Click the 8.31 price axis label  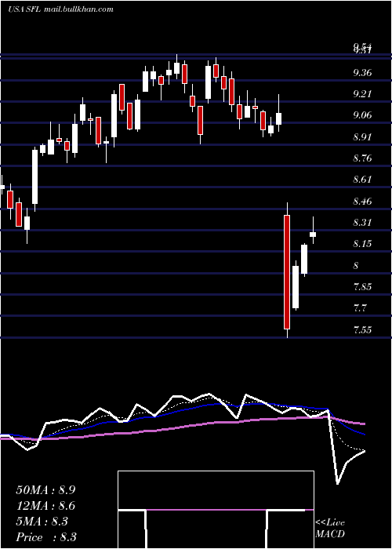pyautogui.click(x=362, y=223)
